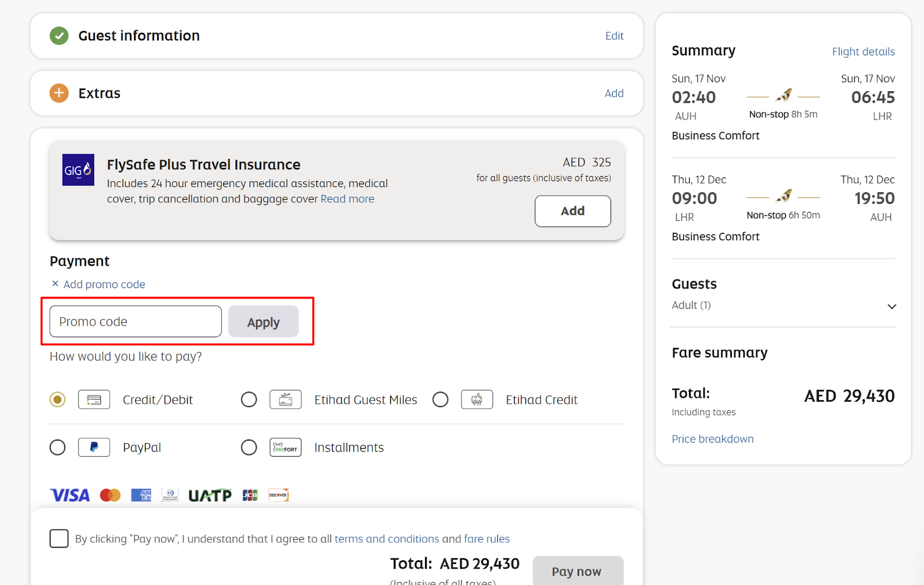Focus the Promo code input field
Viewport: 924px width, 585px height.
(136, 322)
